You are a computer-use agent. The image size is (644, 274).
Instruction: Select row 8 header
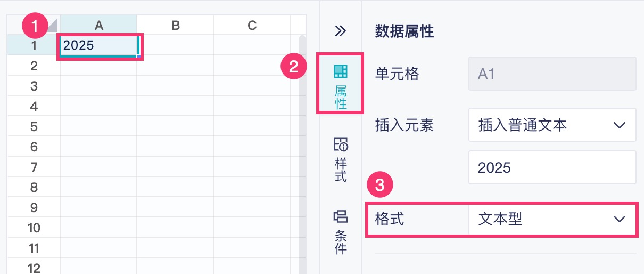point(34,188)
